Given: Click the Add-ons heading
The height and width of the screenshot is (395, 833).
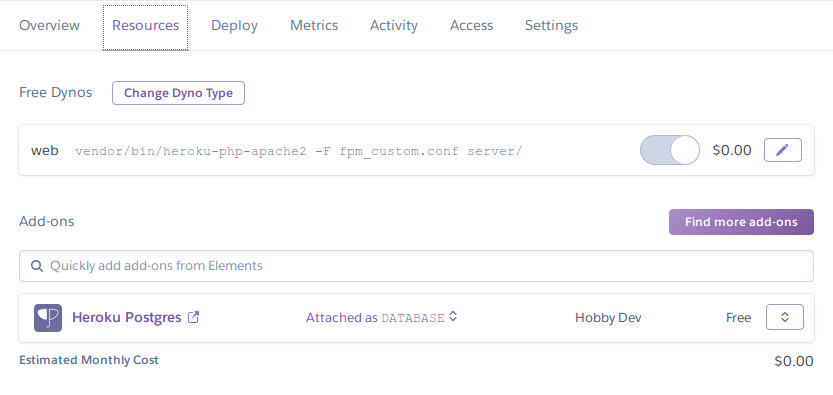Looking at the screenshot, I should [47, 221].
